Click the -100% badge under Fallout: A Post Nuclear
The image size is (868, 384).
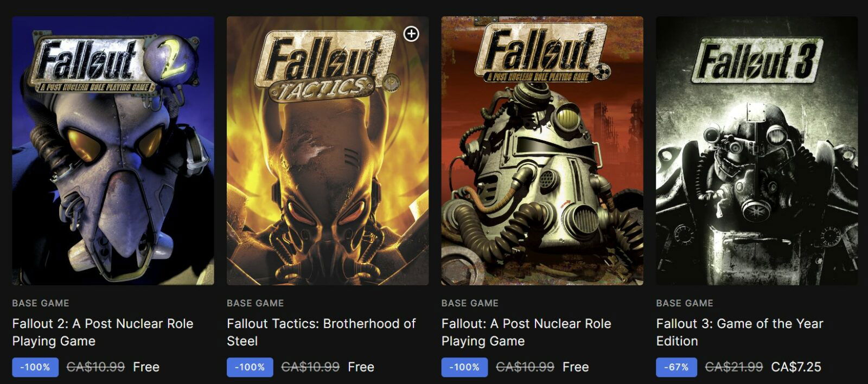click(463, 367)
